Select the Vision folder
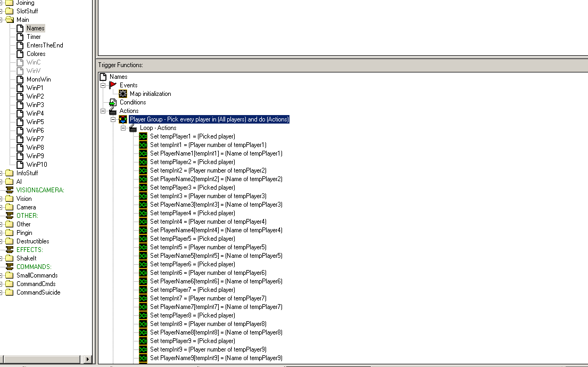 coord(23,199)
